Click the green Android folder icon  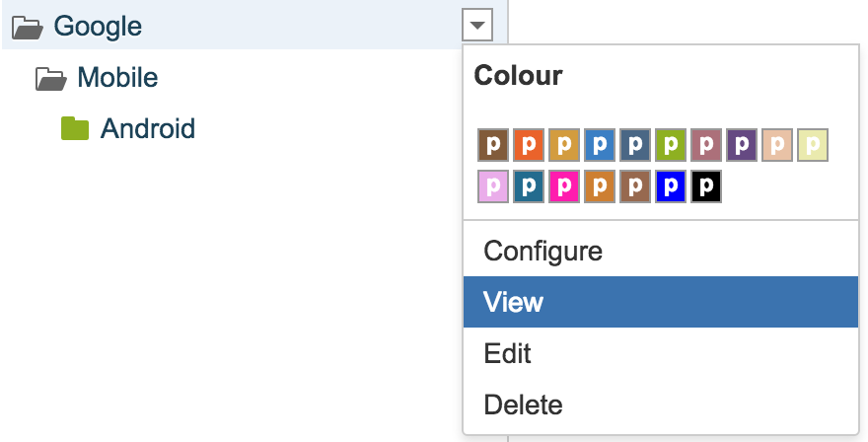(75, 128)
